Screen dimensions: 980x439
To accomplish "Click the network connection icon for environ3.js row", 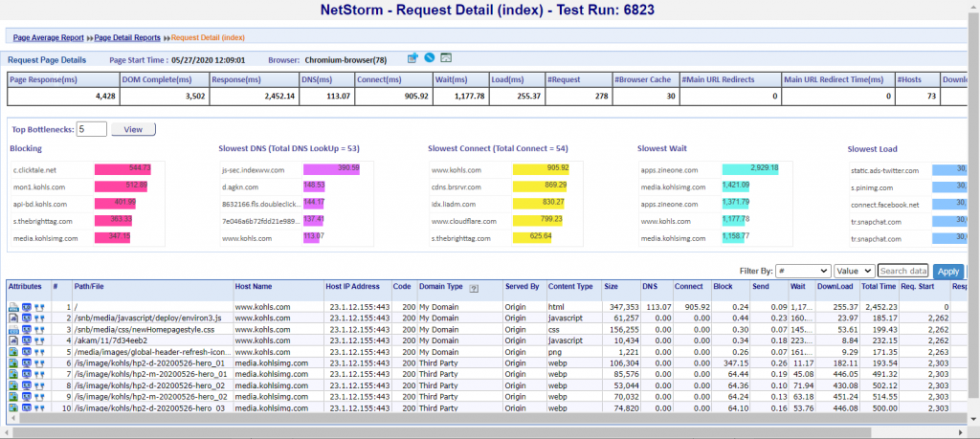I will click(x=39, y=318).
